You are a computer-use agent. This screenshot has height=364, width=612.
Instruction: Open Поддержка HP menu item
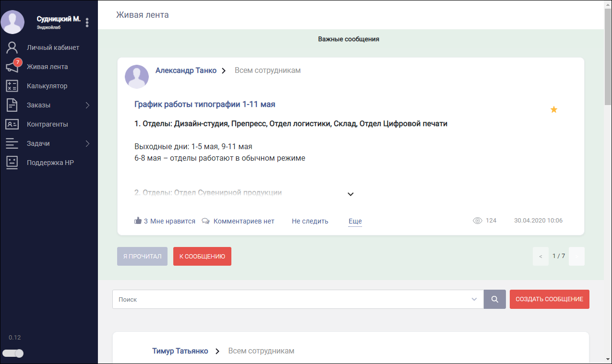point(50,163)
